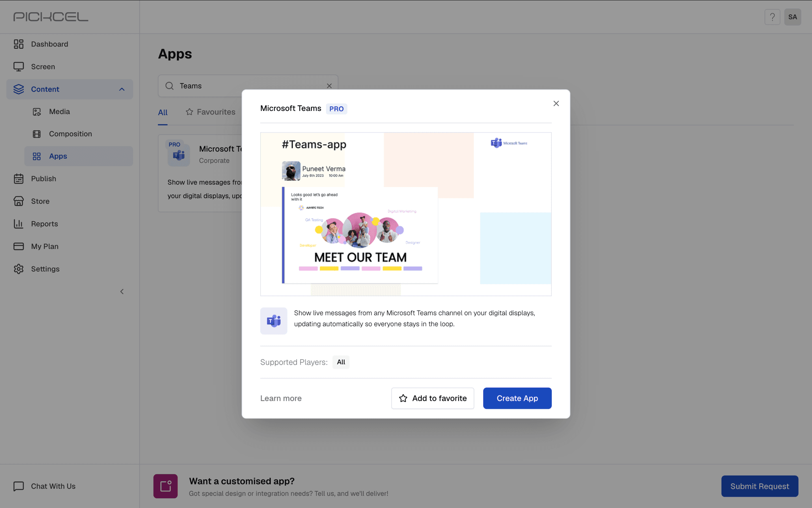Screen dimensions: 812x508
Task: Open the help question mark icon
Action: [772, 17]
